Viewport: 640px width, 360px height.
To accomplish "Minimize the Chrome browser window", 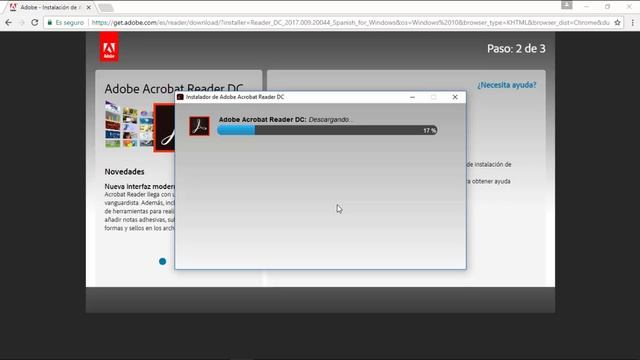I will [x=587, y=7].
